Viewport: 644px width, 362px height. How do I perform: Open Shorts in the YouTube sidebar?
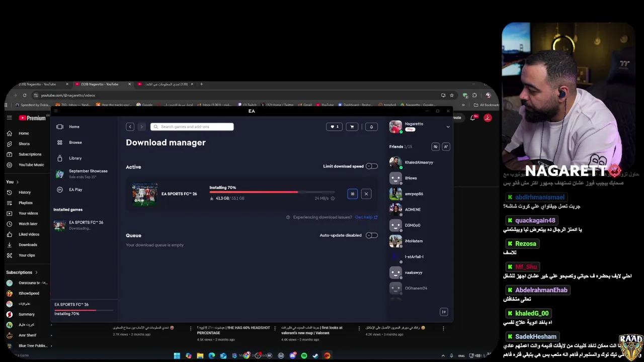point(24,144)
